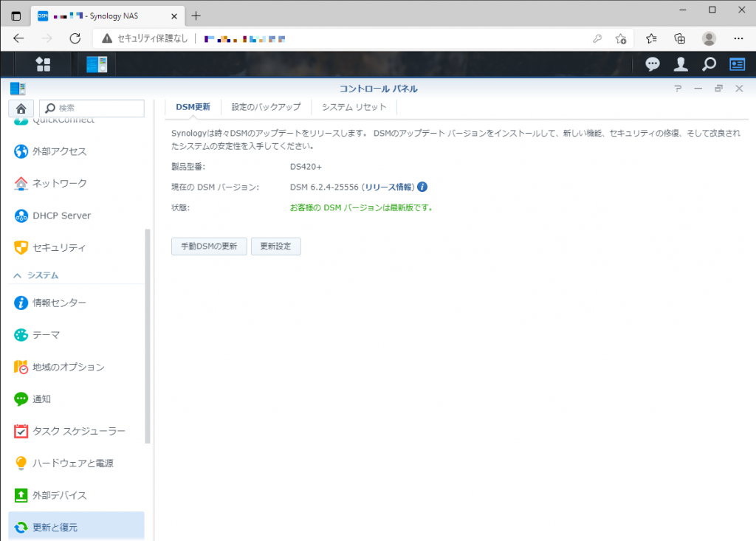
Task: Open the browser favorites list icon
Action: point(651,38)
